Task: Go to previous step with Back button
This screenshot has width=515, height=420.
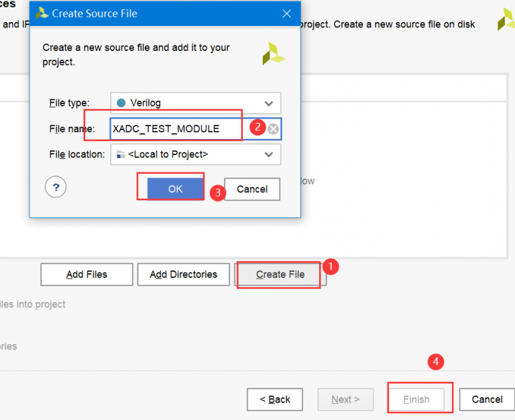Action: click(x=274, y=399)
